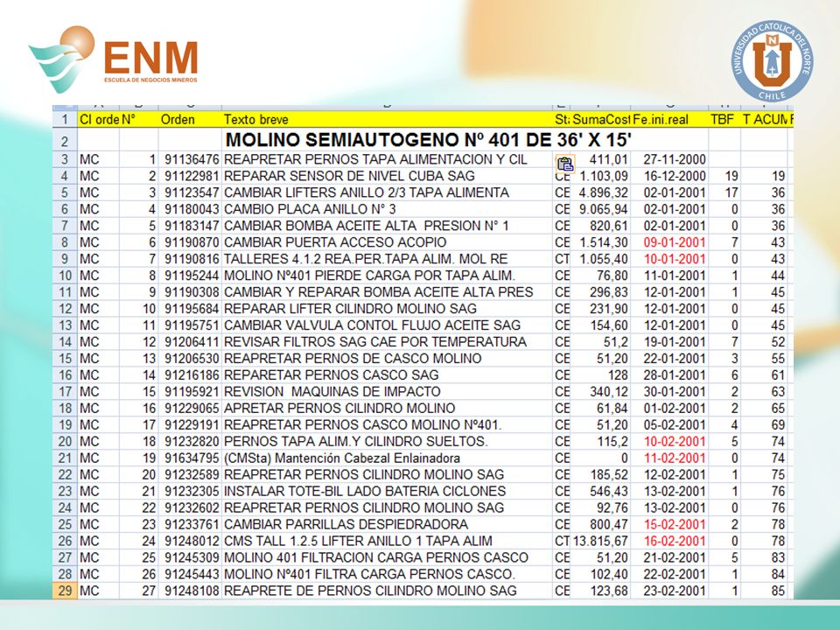Select cell 'INSTALAR TOTE-BIL LADO BATERIA CICLONES'
Screen dimensions: 840x630
coord(388,491)
